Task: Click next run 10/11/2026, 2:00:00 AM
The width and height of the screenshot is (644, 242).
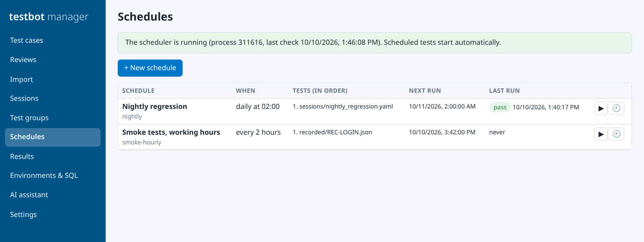Action: click(442, 106)
